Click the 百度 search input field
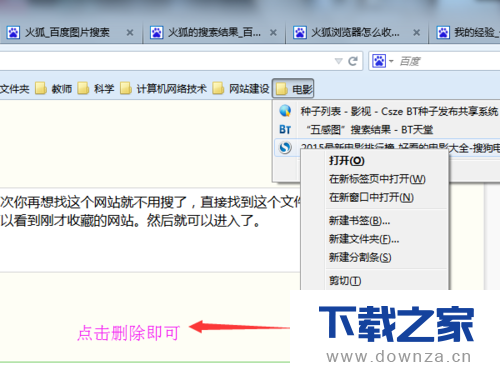The height and width of the screenshot is (375, 500). point(448,61)
